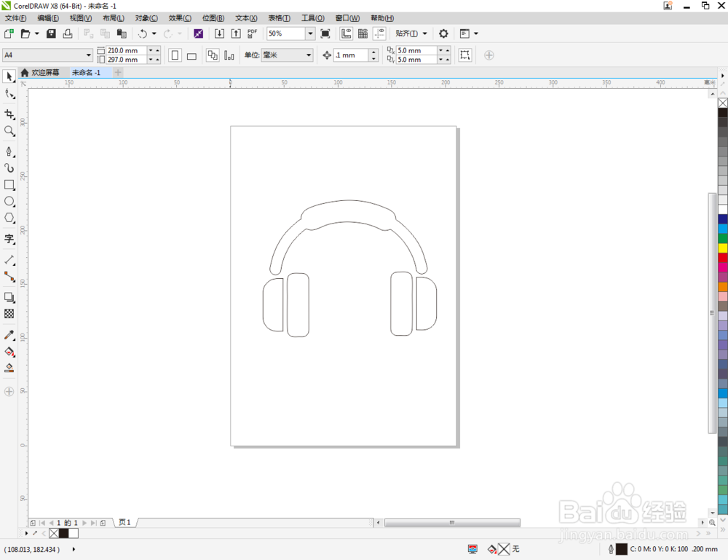Set page to landscape orientation
Screen dimensions: 728x560
coord(191,56)
